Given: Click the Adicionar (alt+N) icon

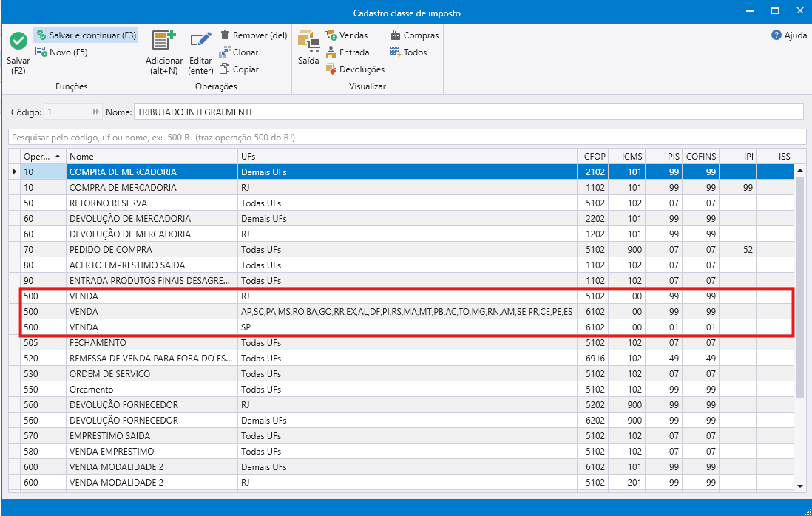Looking at the screenshot, I should click(163, 41).
